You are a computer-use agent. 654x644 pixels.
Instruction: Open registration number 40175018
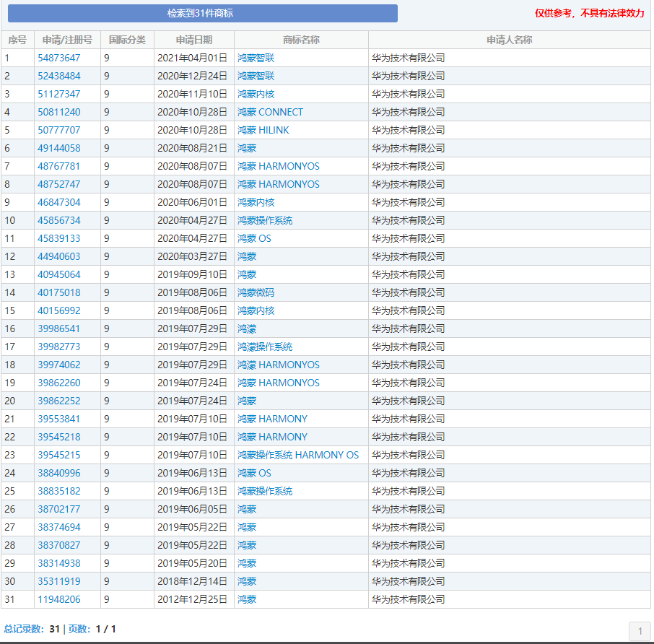pos(58,292)
